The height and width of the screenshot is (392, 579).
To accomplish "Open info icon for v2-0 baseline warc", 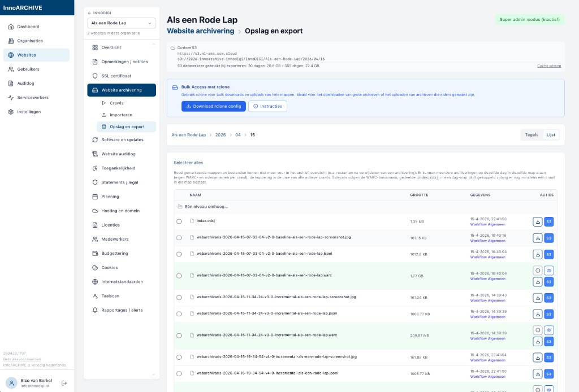I will [x=537, y=271].
